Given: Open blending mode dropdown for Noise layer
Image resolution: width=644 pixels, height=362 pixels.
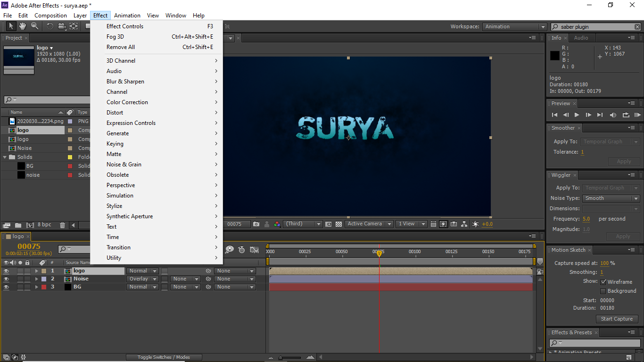Looking at the screenshot, I should (x=142, y=279).
